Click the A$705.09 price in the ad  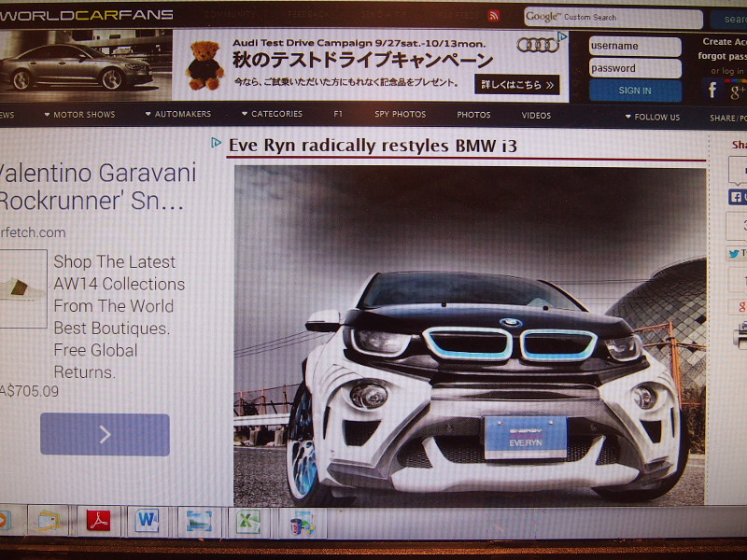[x=29, y=391]
